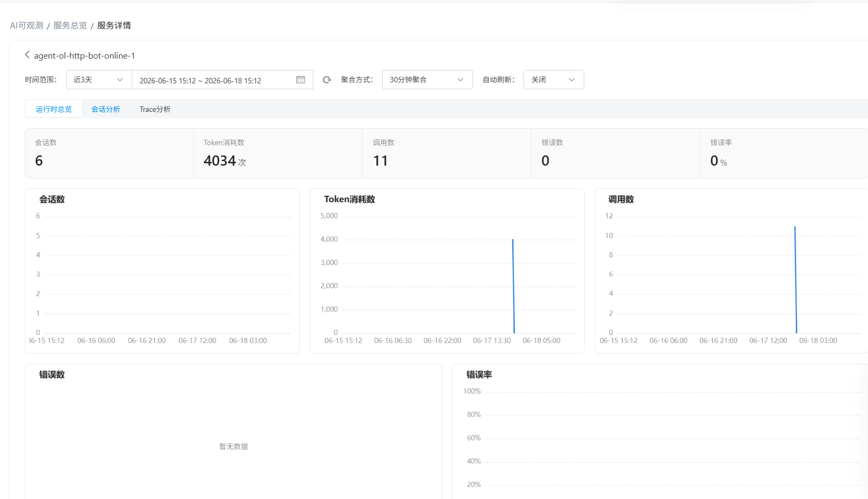
Task: Click the Token消耗数 value 4034
Action: tap(220, 161)
